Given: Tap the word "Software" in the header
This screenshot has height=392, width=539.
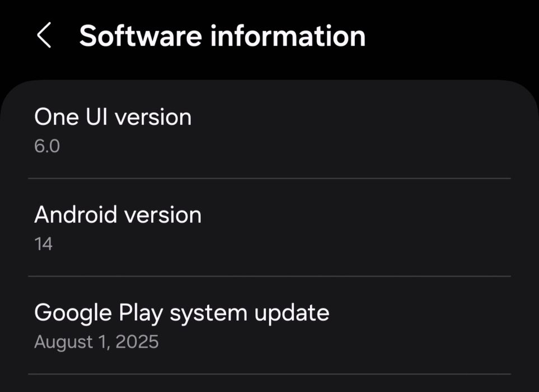Looking at the screenshot, I should (x=140, y=36).
